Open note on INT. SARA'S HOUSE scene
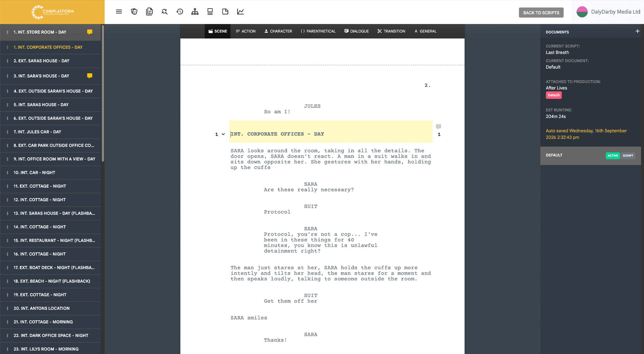This screenshot has width=644, height=354. click(x=90, y=76)
